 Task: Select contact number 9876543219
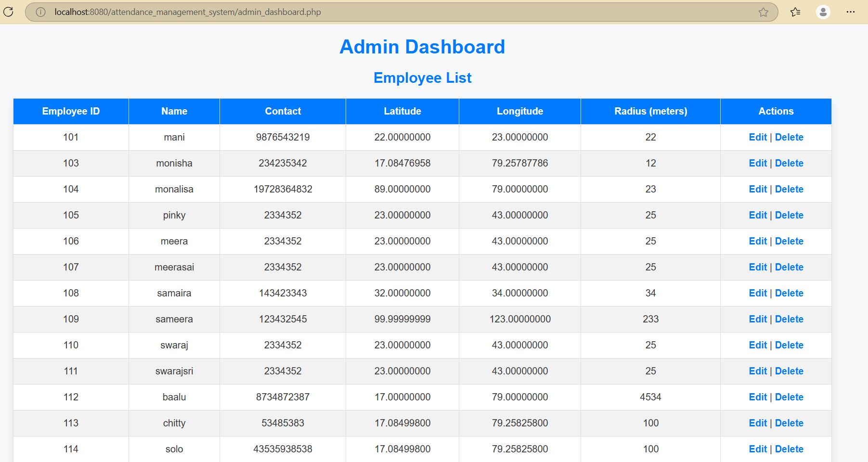pyautogui.click(x=283, y=137)
